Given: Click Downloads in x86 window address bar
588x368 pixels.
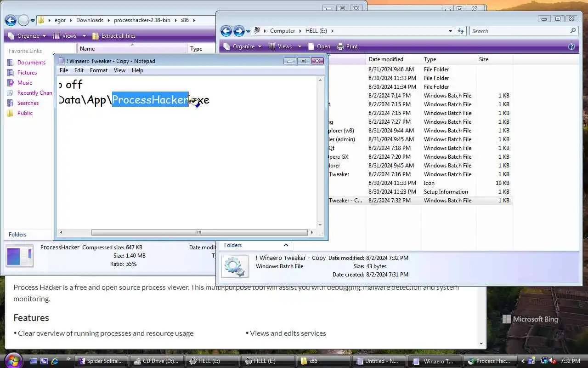Looking at the screenshot, I should pyautogui.click(x=90, y=20).
